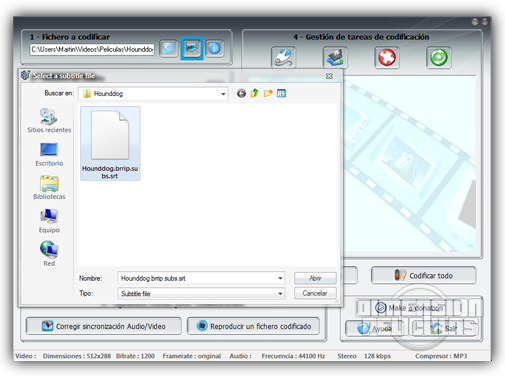Go to Escritorio in the sidebar
505x378 pixels.
(49, 154)
